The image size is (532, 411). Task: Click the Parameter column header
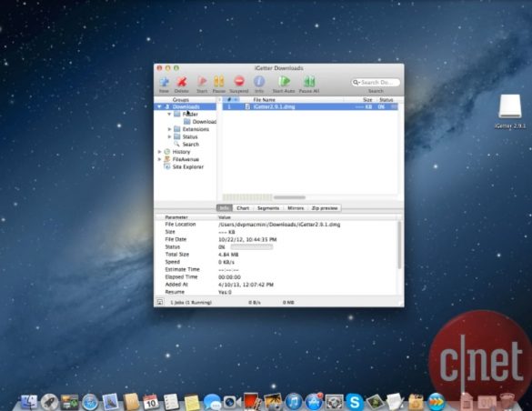(176, 217)
